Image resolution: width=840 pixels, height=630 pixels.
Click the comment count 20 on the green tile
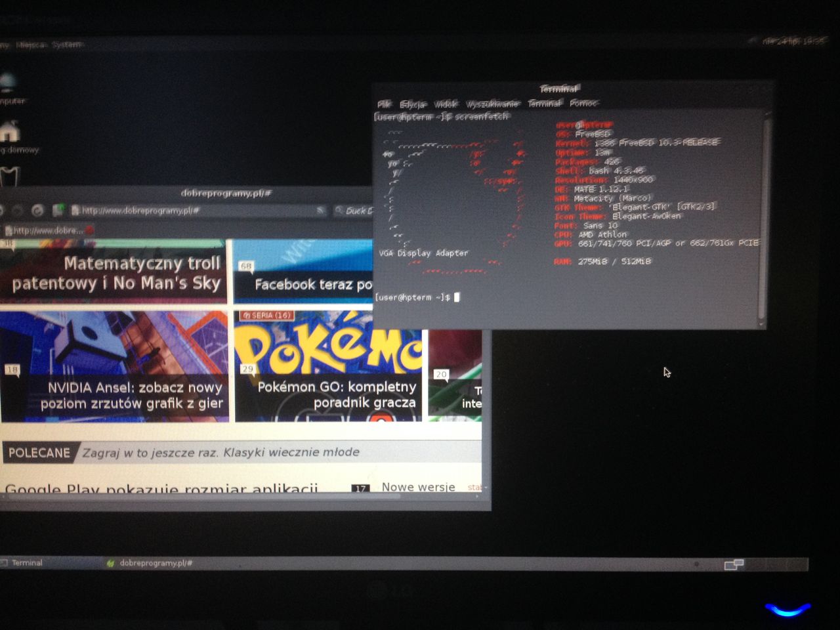tap(441, 375)
